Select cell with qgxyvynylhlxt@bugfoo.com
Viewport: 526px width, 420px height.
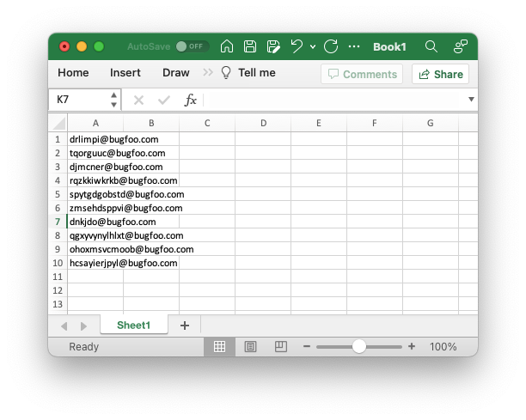click(x=95, y=235)
